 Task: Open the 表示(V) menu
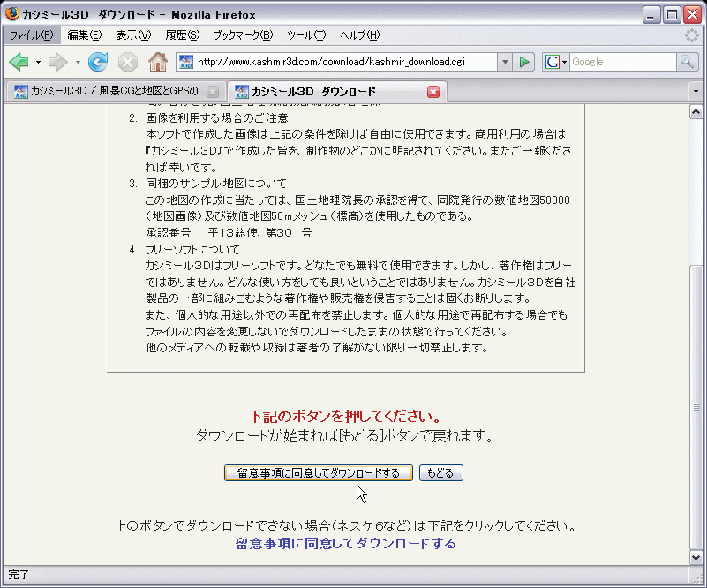pyautogui.click(x=133, y=35)
